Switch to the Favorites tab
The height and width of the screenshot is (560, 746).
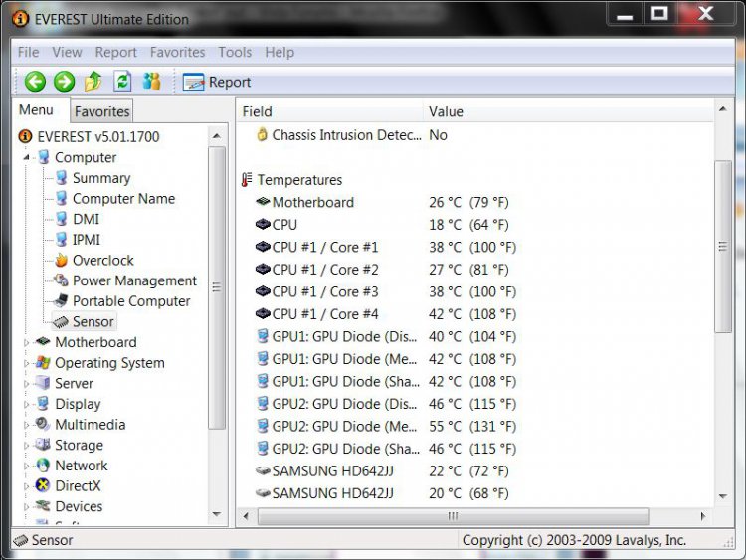coord(101,111)
